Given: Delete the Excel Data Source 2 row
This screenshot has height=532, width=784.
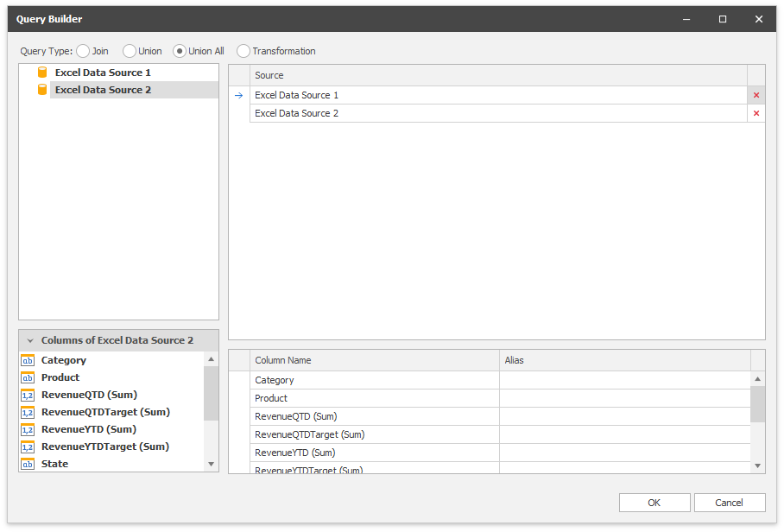Looking at the screenshot, I should pyautogui.click(x=756, y=113).
